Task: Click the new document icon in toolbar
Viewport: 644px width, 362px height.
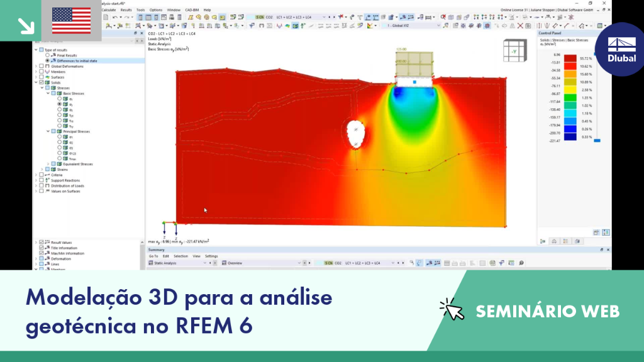Action: (x=106, y=17)
